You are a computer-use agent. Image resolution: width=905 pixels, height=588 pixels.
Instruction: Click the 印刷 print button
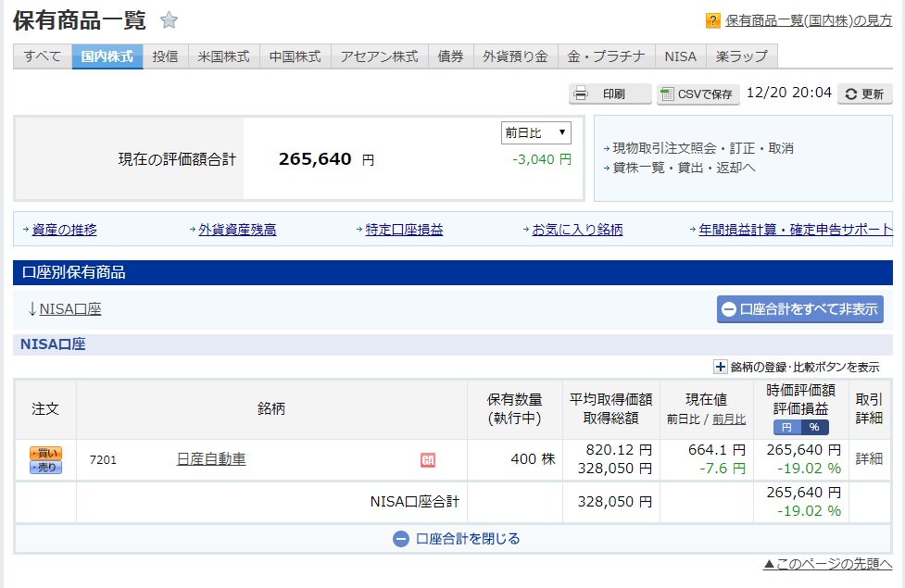(x=610, y=94)
